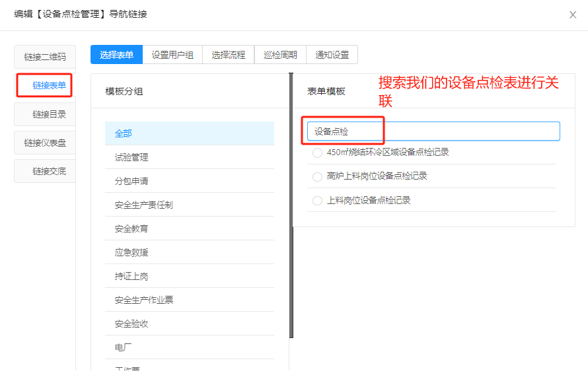Select 链接二维码 in left sidebar
This screenshot has height=383, width=588.
(x=45, y=57)
